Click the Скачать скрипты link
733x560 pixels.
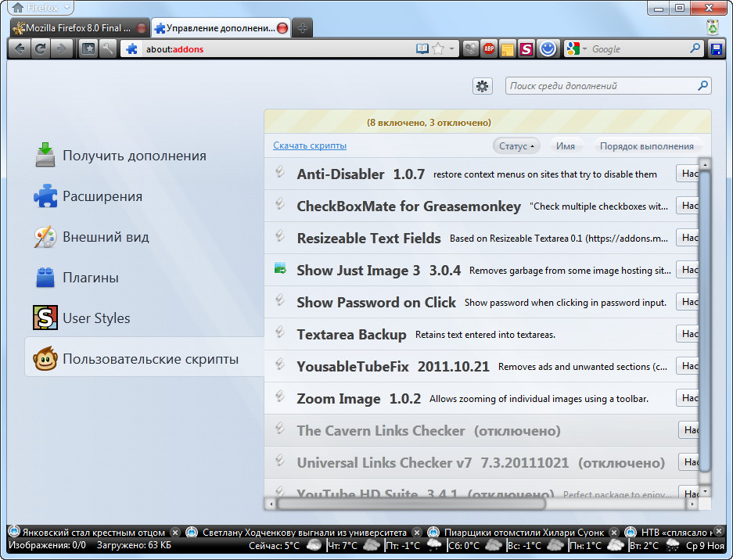pyautogui.click(x=310, y=145)
